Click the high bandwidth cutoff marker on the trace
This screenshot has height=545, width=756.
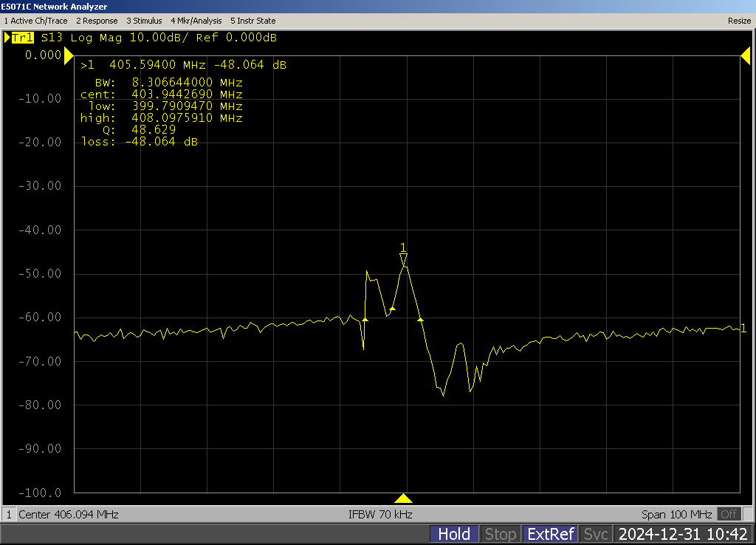tap(420, 319)
